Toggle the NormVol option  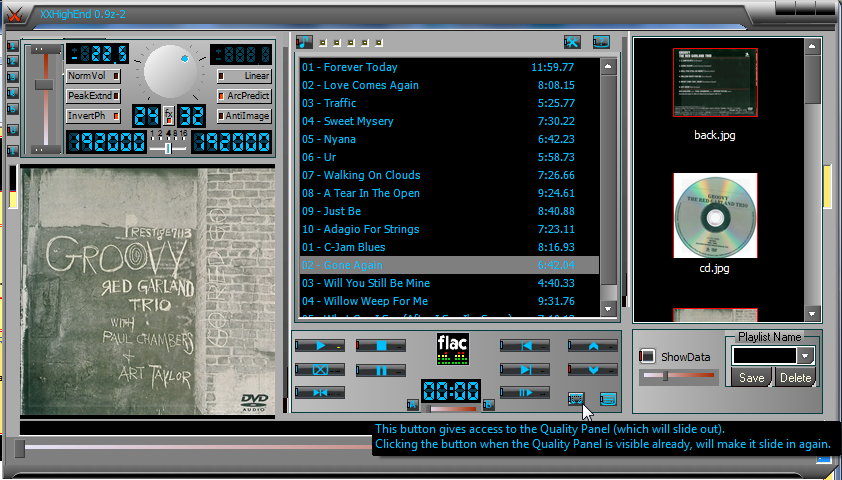click(x=93, y=76)
